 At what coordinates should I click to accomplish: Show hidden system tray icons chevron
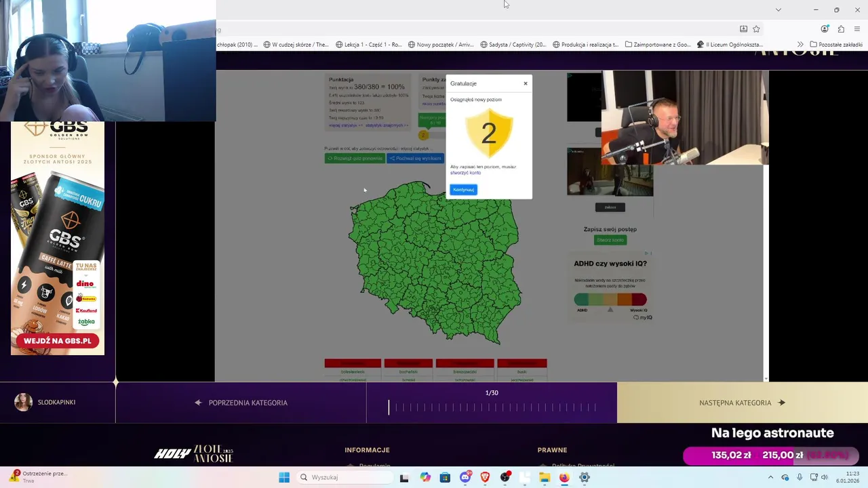coord(770,477)
